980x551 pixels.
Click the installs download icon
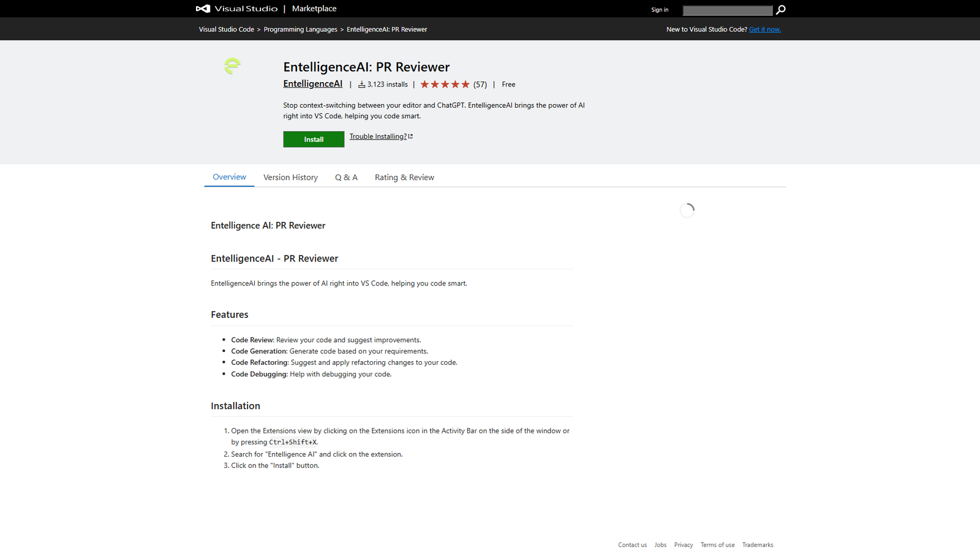click(x=361, y=84)
